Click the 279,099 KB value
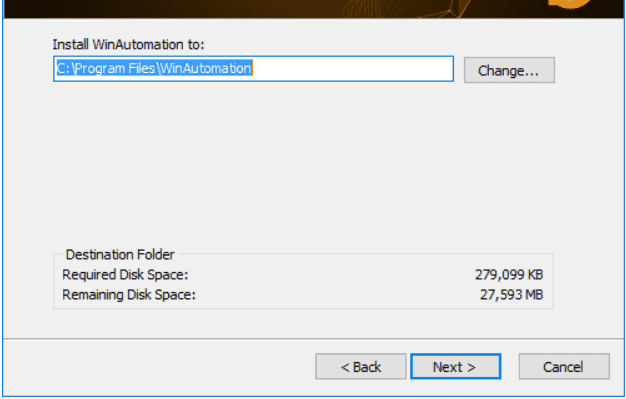The width and height of the screenshot is (626, 399). 509,275
